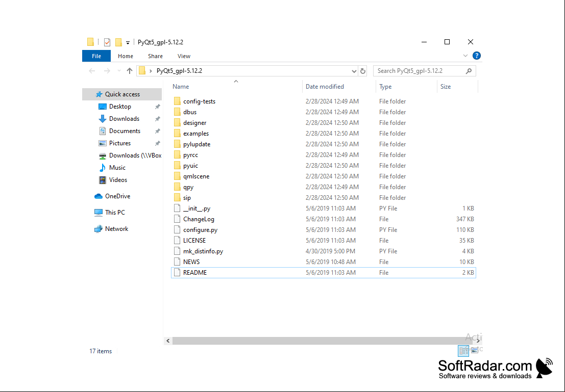This screenshot has width=565, height=392.
Task: Select the designer folder icon
Action: tap(177, 123)
